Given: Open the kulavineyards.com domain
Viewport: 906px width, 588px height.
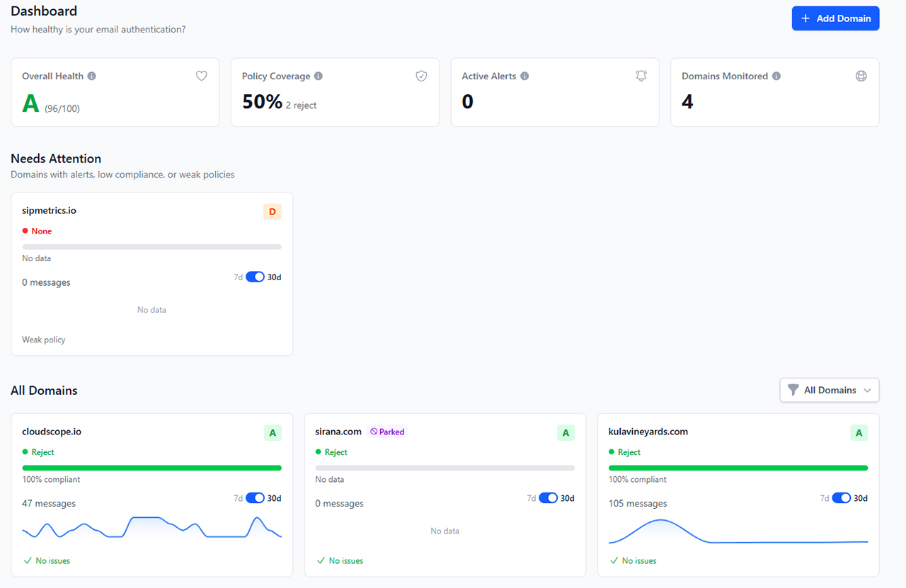Looking at the screenshot, I should 648,432.
